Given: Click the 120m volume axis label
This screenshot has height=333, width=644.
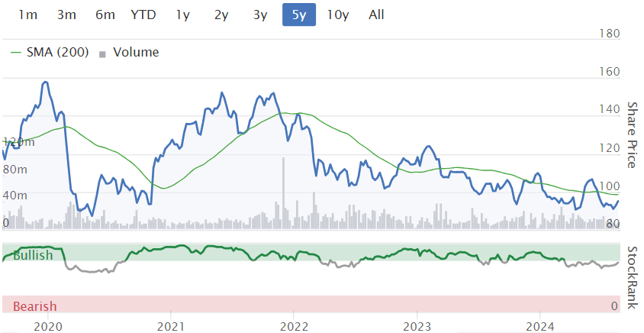Looking at the screenshot, I should click(19, 143).
